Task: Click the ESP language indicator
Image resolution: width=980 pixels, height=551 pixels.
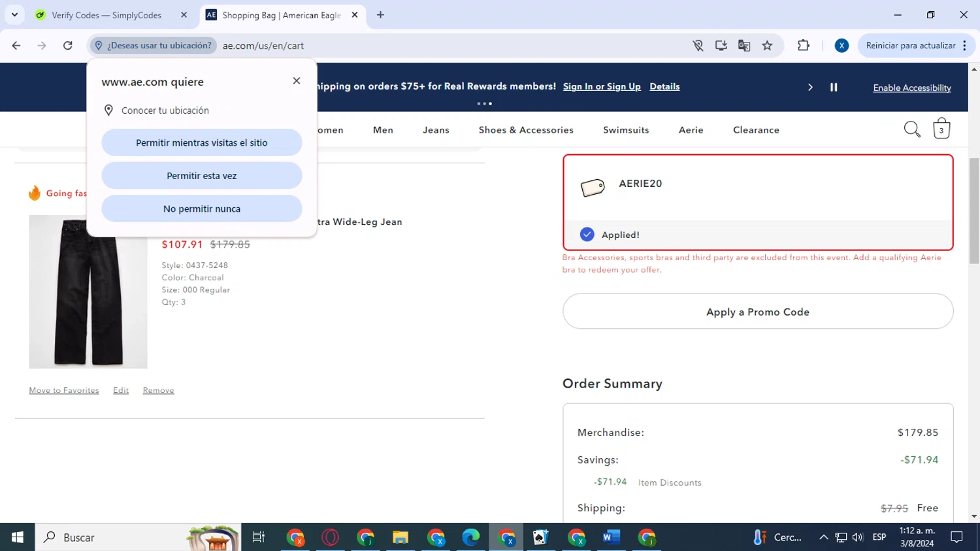Action: click(x=879, y=537)
